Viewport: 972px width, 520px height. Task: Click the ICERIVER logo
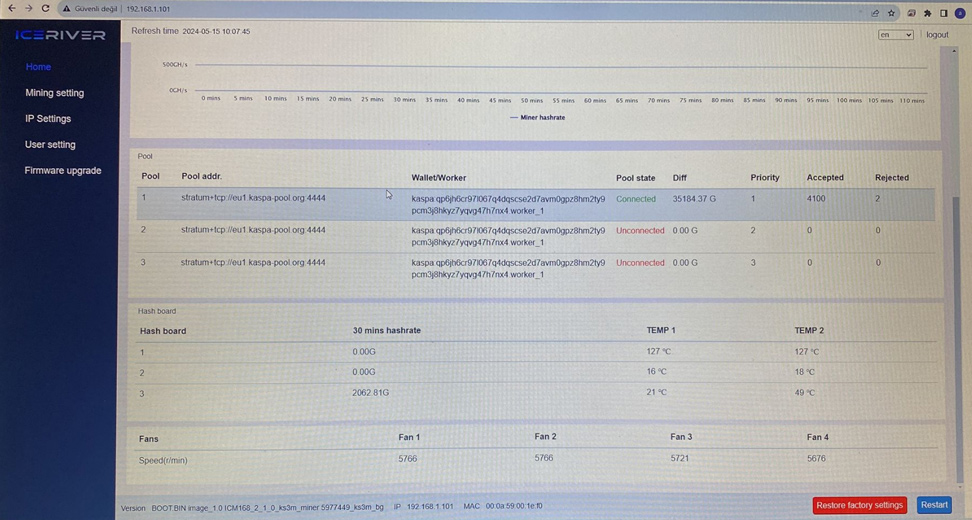[x=60, y=35]
